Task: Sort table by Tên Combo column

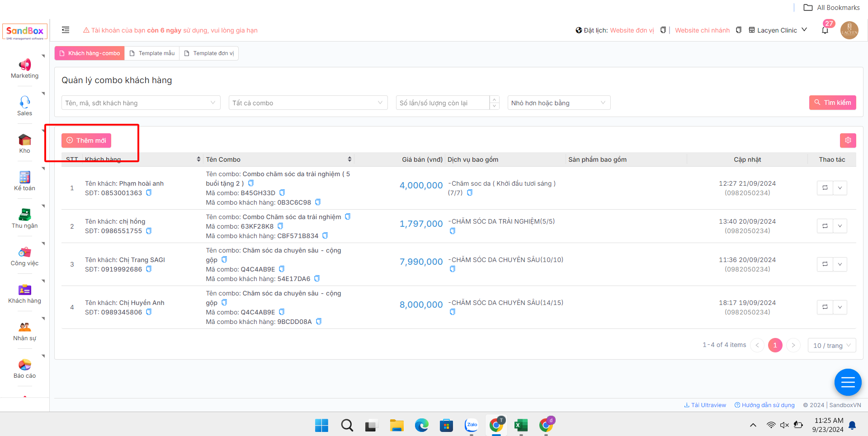Action: tap(349, 159)
